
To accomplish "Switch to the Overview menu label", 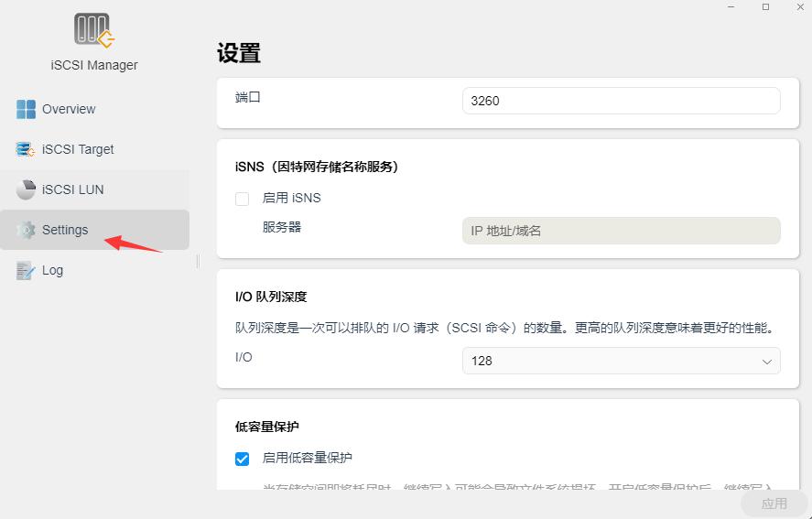I will pyautogui.click(x=69, y=109).
